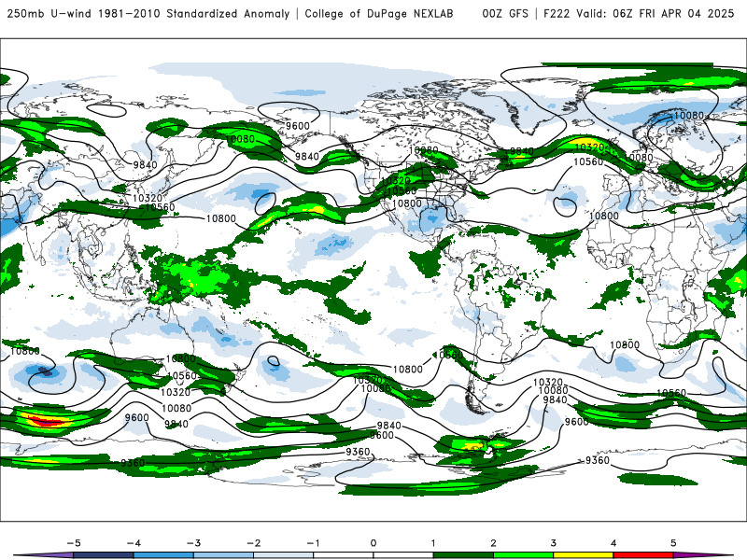
Task: Click the 'F222' forecast hour in the header
Action: pyautogui.click(x=557, y=13)
